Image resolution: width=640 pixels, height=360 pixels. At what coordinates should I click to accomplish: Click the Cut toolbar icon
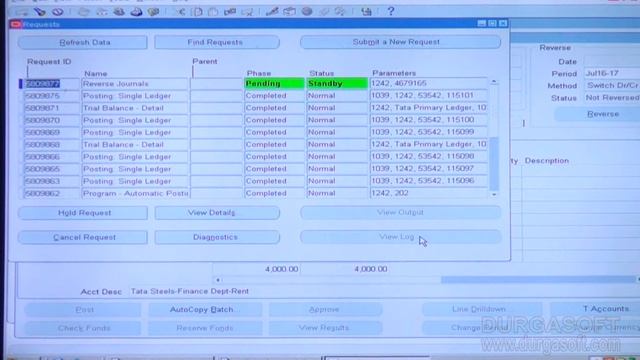click(180, 11)
